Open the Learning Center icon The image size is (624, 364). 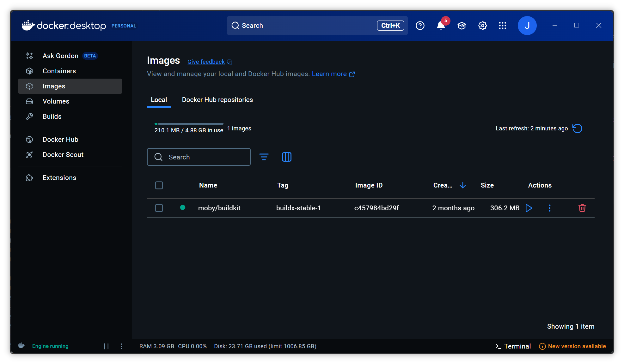coord(462,26)
